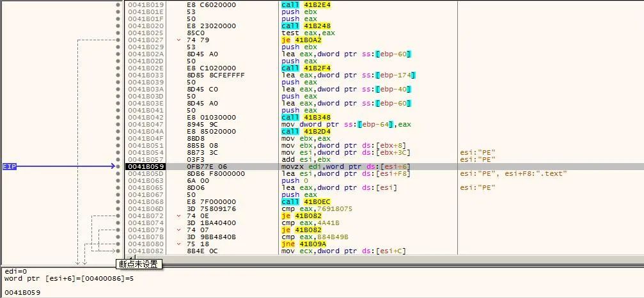
Task: Click the edi=0 info line
Action: click(x=15, y=272)
